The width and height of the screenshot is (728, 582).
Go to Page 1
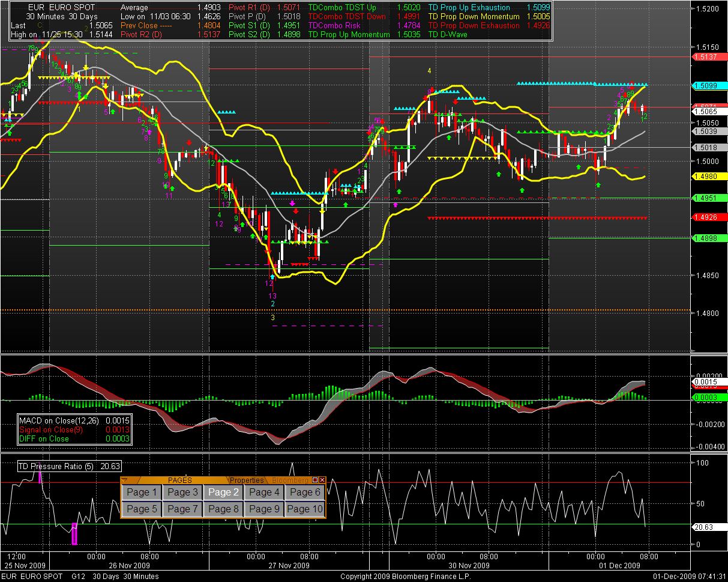142,493
